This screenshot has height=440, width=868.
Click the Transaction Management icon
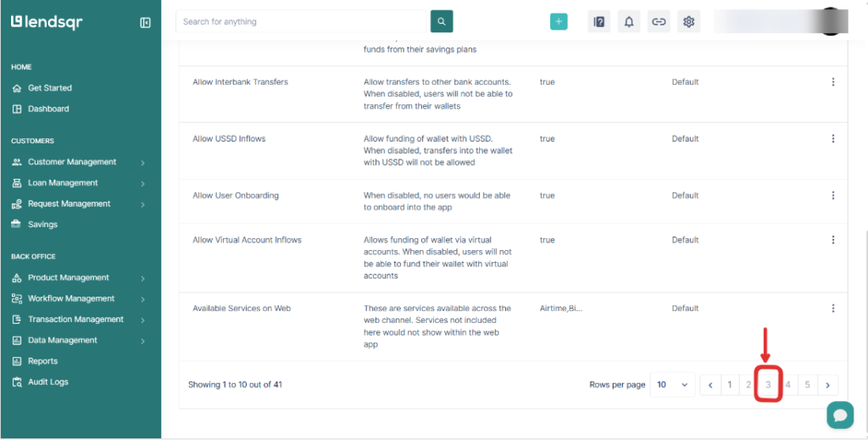tap(17, 320)
